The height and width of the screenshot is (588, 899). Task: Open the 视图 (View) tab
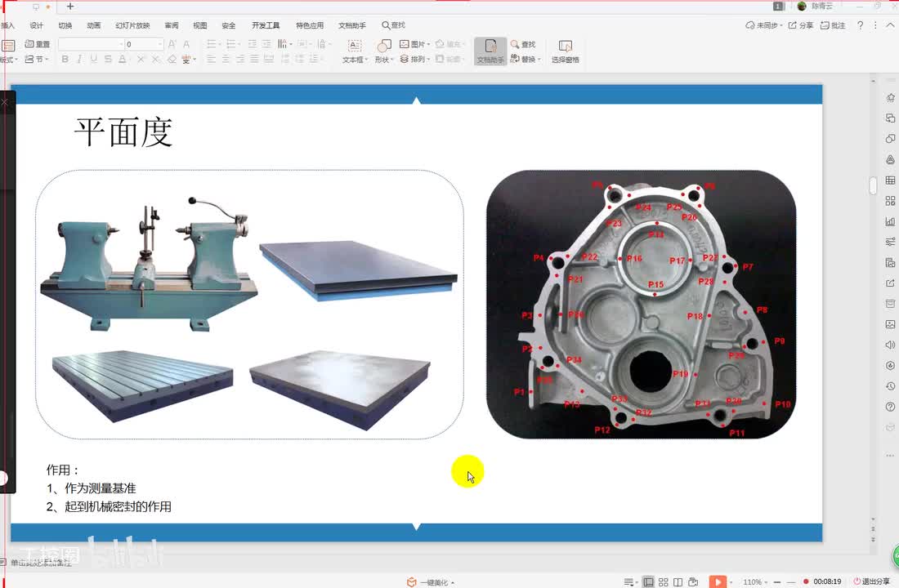tap(200, 25)
